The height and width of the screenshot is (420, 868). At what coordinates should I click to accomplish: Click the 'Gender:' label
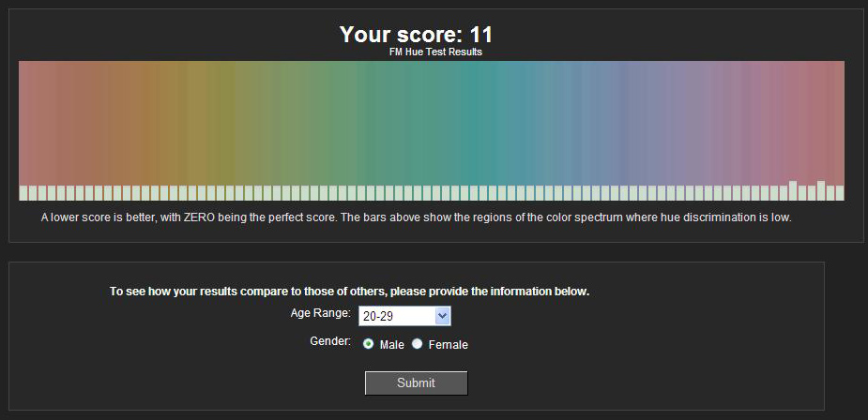point(329,341)
